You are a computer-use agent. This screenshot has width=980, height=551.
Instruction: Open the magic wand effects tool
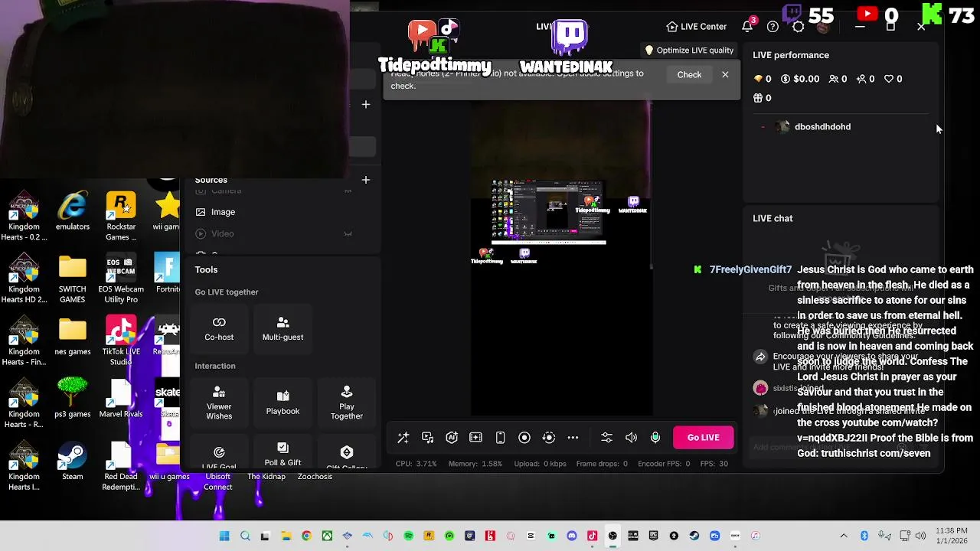tap(403, 438)
